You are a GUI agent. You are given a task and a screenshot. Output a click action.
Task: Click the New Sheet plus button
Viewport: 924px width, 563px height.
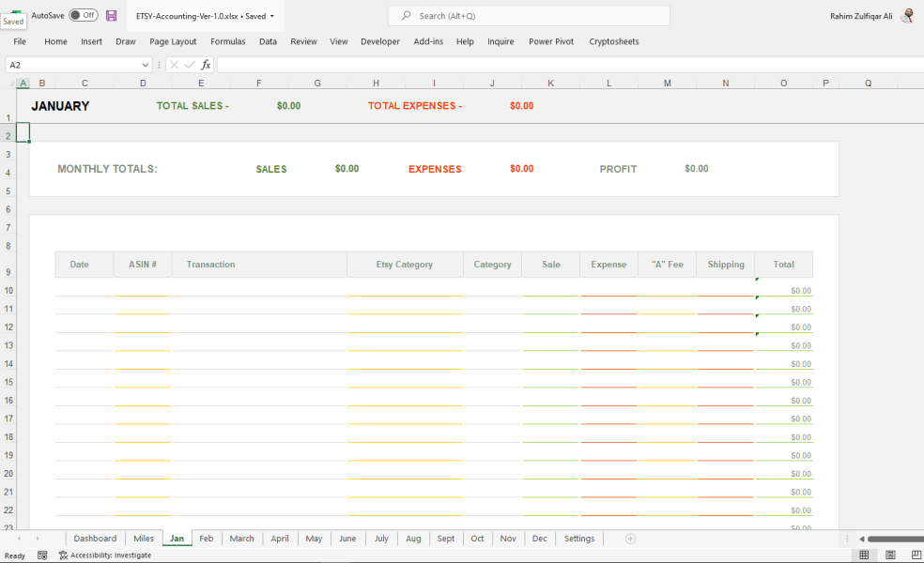coord(629,538)
